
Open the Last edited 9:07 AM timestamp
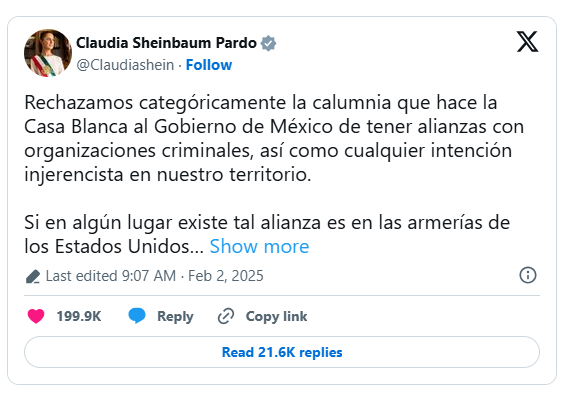(111, 276)
